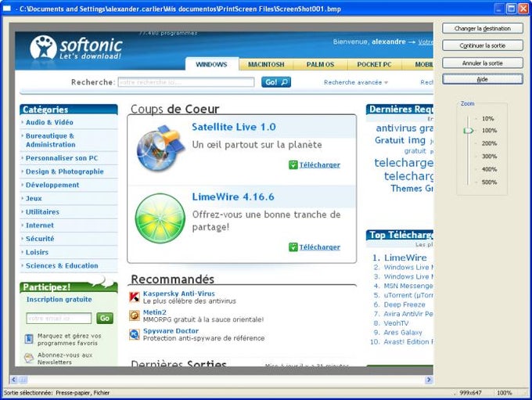The image size is (532, 400).
Task: Open the Internet category
Action: pos(40,225)
